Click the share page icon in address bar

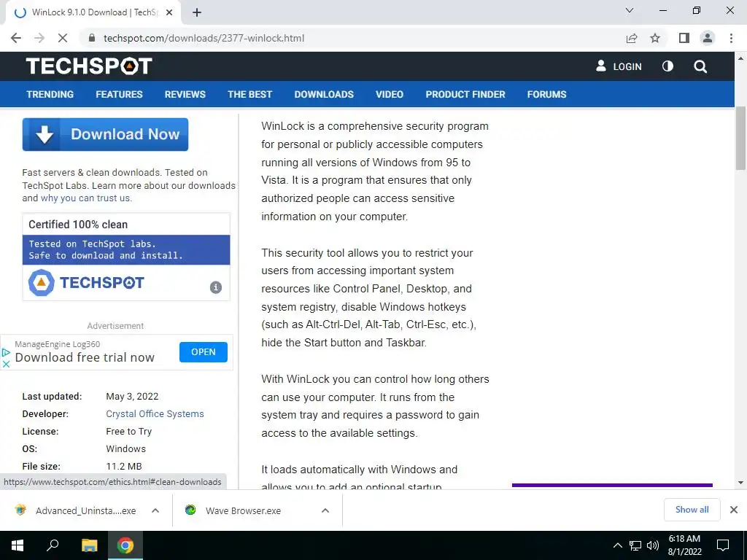(x=632, y=38)
